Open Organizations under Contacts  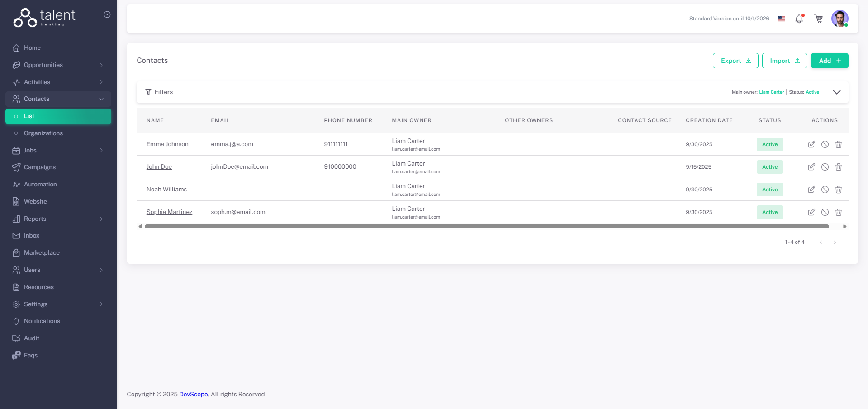(43, 133)
